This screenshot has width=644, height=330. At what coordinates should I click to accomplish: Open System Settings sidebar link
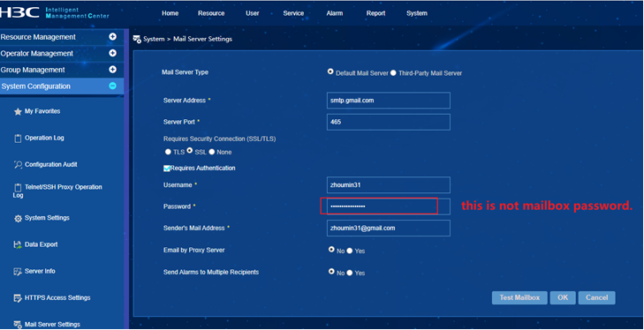(x=47, y=218)
